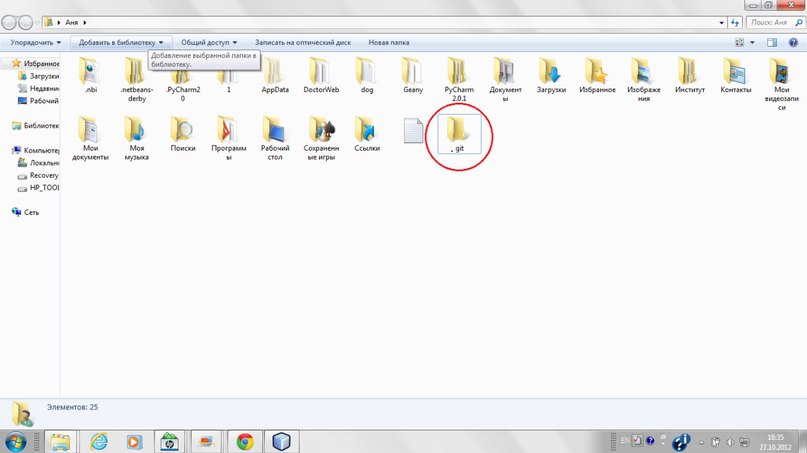Open Windows Explorer from the taskbar
The width and height of the screenshot is (807, 453).
pyautogui.click(x=60, y=442)
